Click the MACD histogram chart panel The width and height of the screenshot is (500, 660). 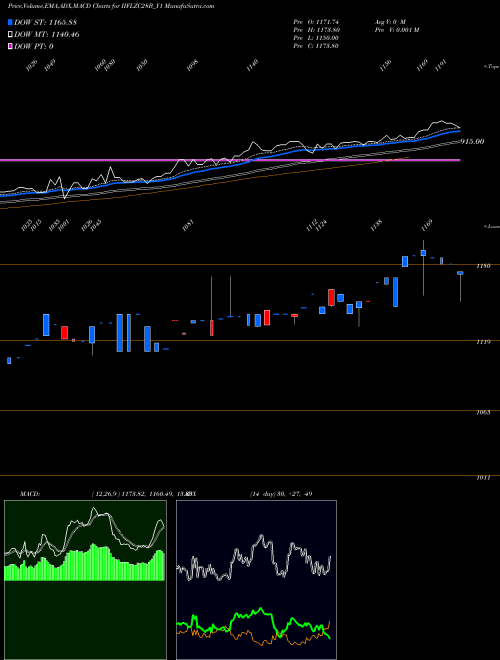85,580
